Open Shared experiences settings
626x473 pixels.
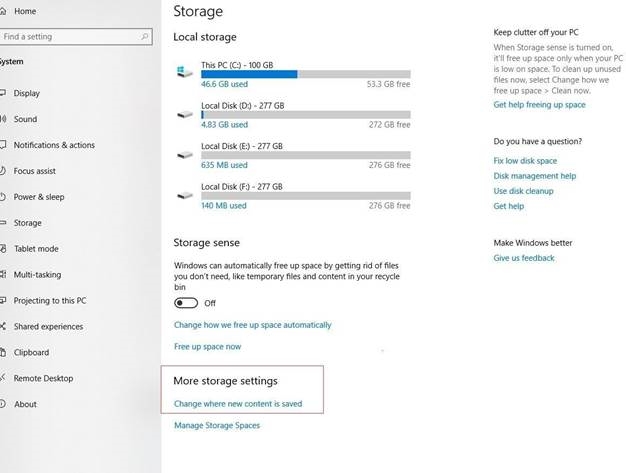coord(48,327)
